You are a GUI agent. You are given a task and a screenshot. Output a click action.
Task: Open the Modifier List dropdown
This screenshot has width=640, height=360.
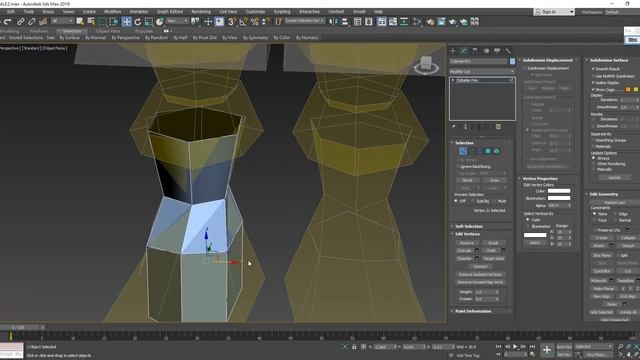(x=482, y=72)
